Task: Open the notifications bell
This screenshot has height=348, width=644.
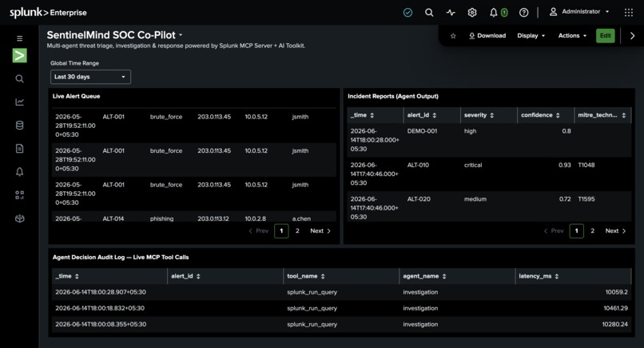Action: click(493, 13)
